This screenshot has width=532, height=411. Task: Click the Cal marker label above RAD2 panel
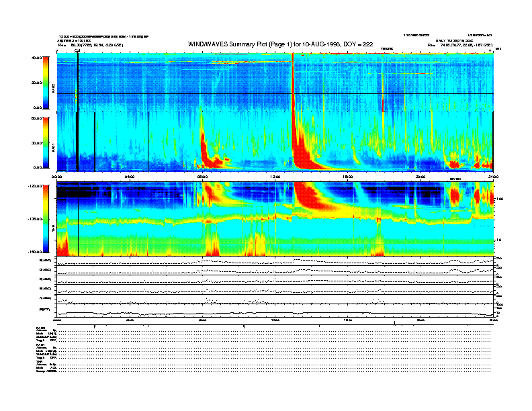(77, 50)
